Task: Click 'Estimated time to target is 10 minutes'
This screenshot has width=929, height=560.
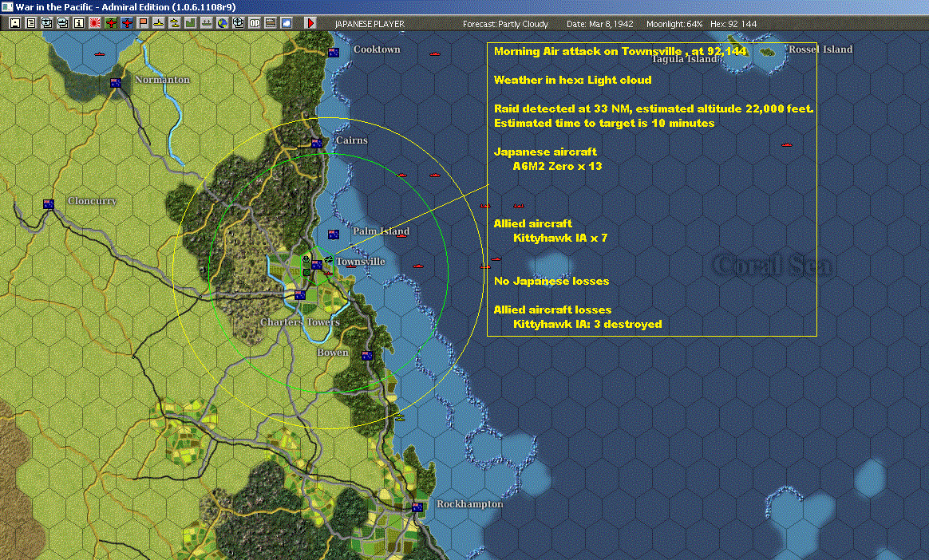Action: (x=604, y=123)
